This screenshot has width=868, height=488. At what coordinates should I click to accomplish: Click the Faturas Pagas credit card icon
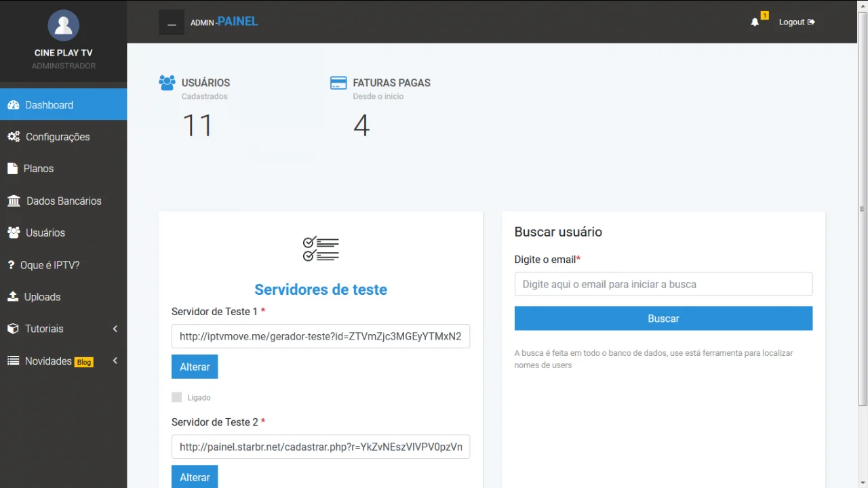(338, 83)
